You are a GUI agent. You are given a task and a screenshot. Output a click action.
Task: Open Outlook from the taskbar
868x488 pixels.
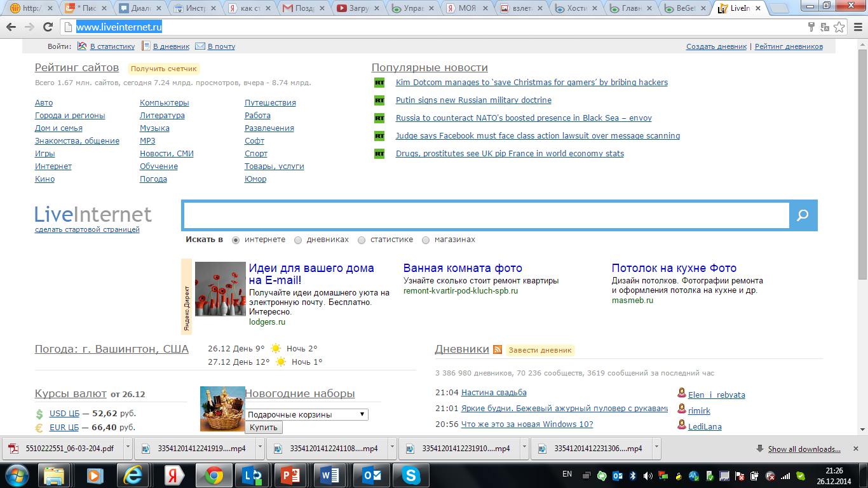[370, 475]
